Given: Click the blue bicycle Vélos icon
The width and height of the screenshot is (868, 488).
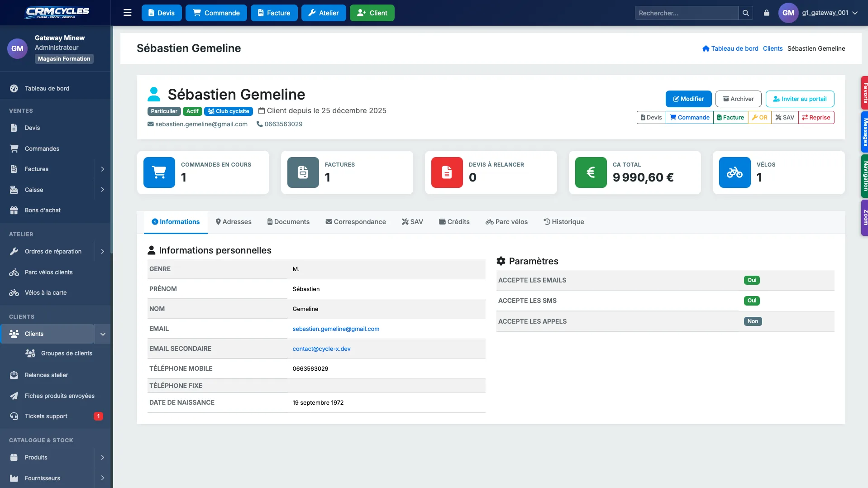Looking at the screenshot, I should (x=735, y=172).
